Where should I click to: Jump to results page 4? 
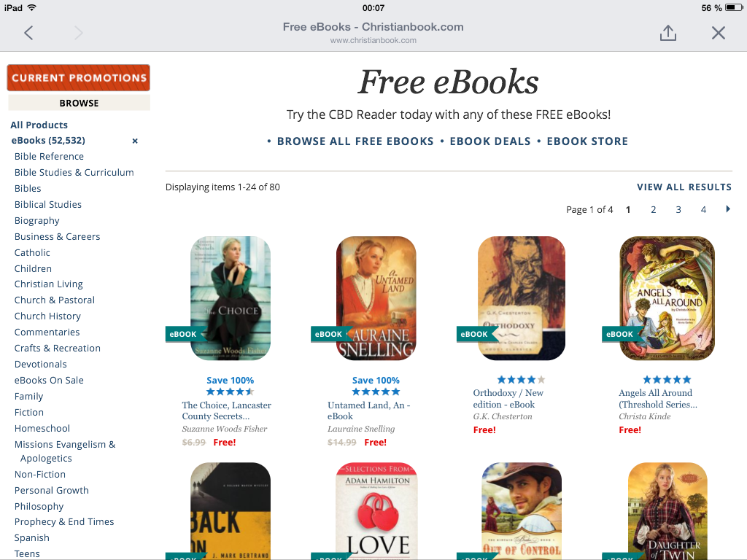coord(703,209)
